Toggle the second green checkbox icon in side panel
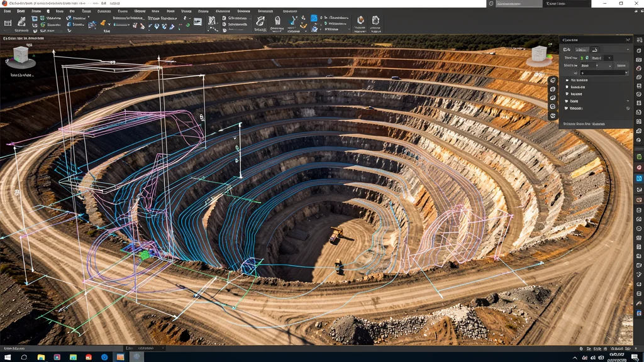The height and width of the screenshot is (362, 644). click(x=587, y=58)
